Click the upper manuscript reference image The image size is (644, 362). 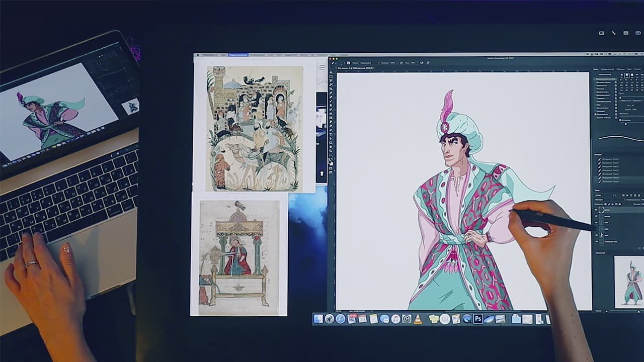[255, 129]
